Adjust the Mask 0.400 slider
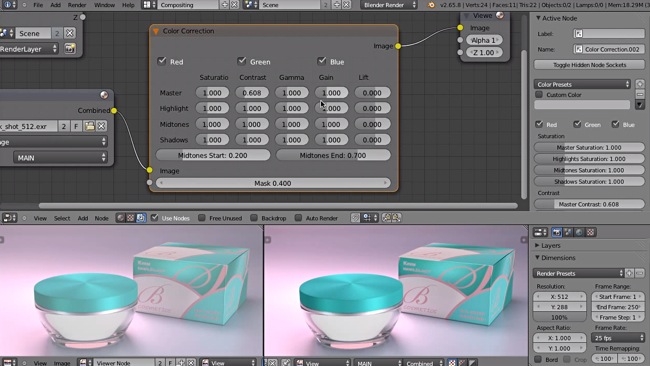The height and width of the screenshot is (366, 650). click(x=273, y=183)
